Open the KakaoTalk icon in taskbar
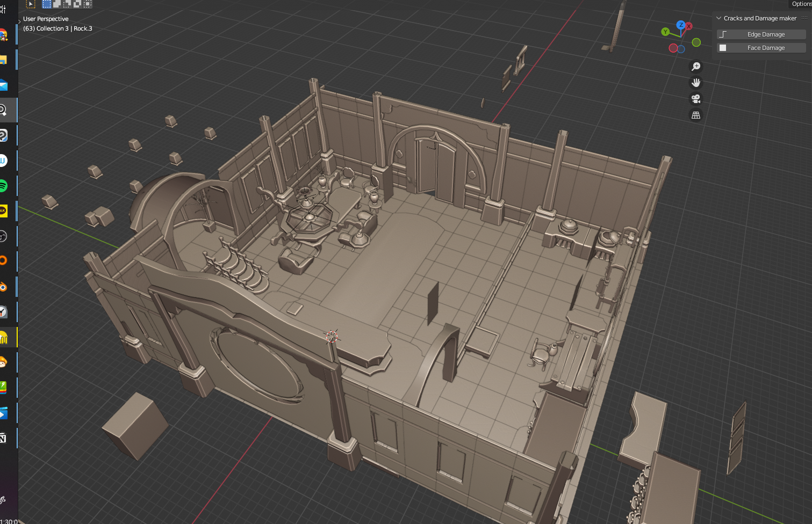Viewport: 812px width, 524px height. coord(3,211)
